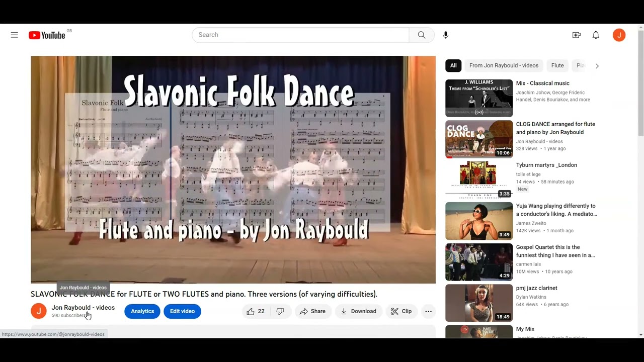
Task: Open notifications bell
Action: (596, 35)
